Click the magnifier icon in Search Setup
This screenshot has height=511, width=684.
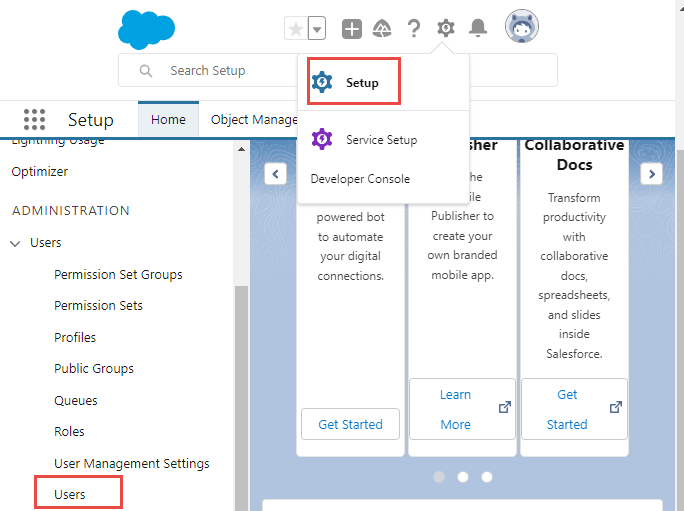click(146, 71)
